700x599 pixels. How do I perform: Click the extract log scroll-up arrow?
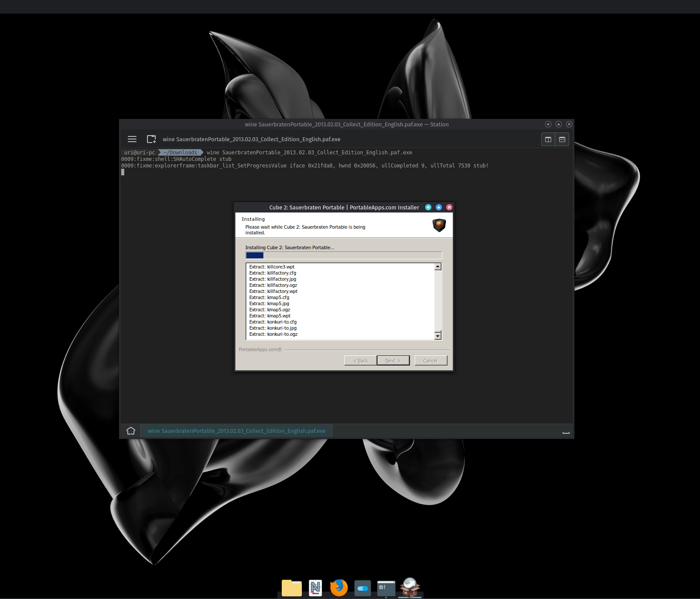pyautogui.click(x=438, y=267)
